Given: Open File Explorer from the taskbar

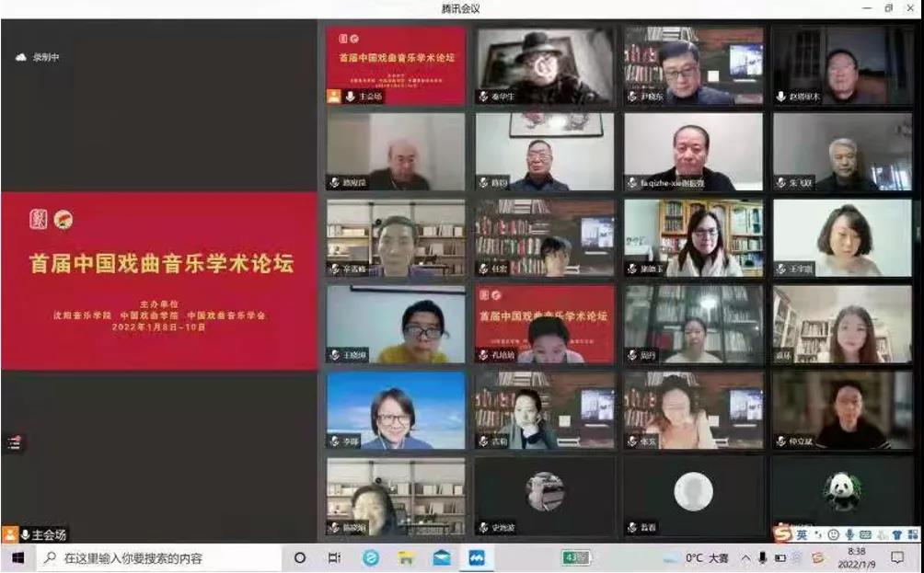Looking at the screenshot, I should point(406,558).
